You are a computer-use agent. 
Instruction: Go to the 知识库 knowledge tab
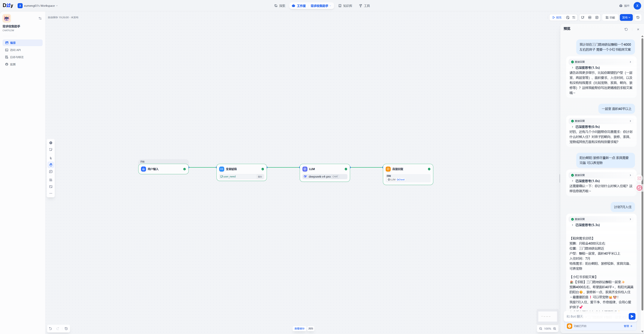(345, 6)
